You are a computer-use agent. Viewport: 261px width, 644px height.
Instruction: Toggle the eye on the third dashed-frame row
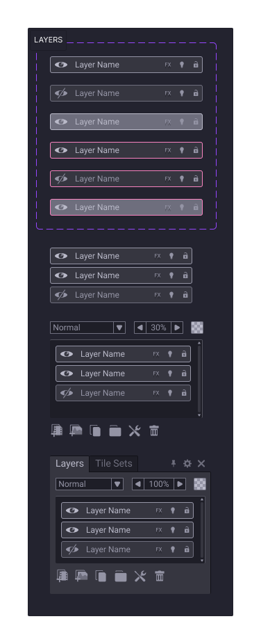click(x=61, y=122)
